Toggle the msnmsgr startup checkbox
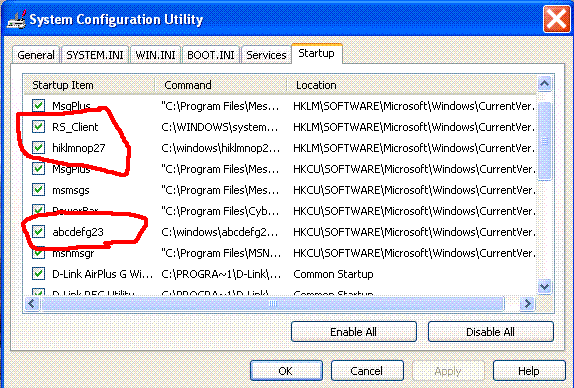 (x=38, y=253)
